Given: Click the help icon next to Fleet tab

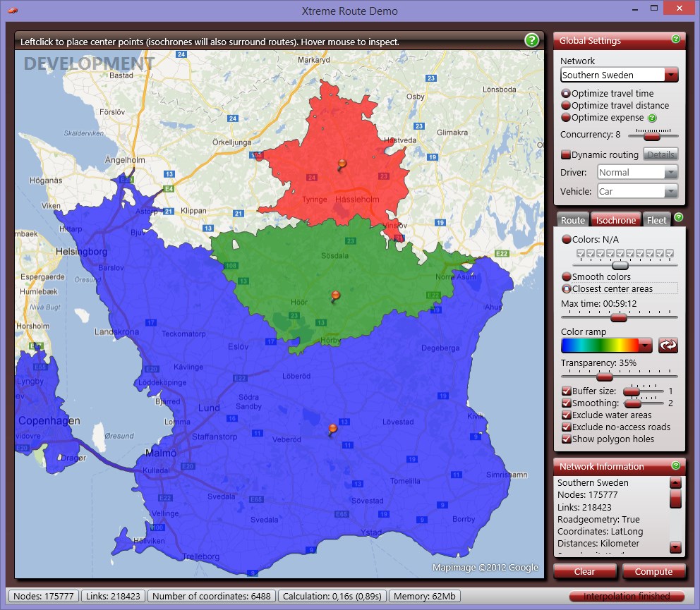Looking at the screenshot, I should coord(678,217).
